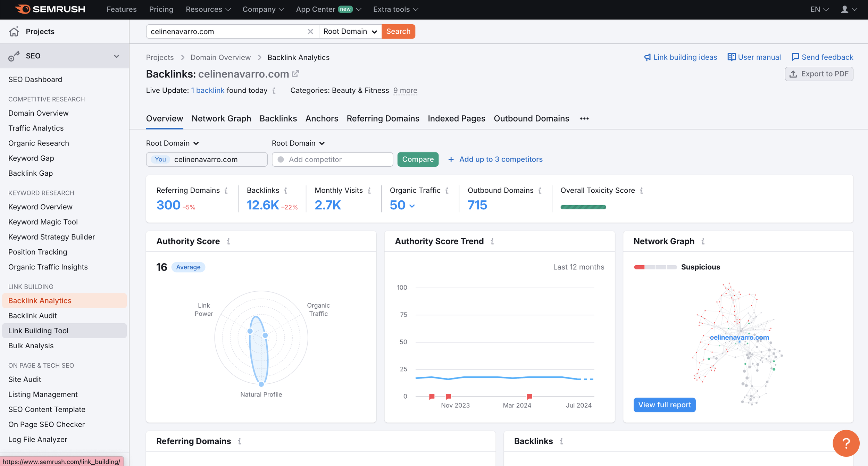Click the Send feedback icon
The width and height of the screenshot is (868, 466).
(795, 57)
